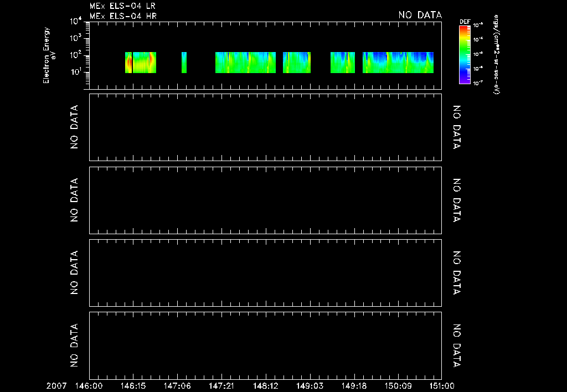Click the '147:21' time axis label
The height and width of the screenshot is (392, 567).
(x=221, y=386)
